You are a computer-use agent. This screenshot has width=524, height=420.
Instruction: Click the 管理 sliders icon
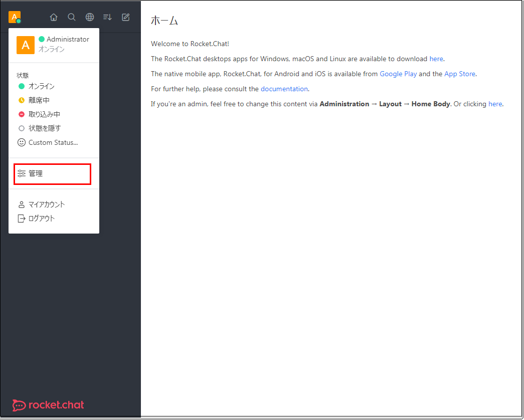[x=22, y=173]
